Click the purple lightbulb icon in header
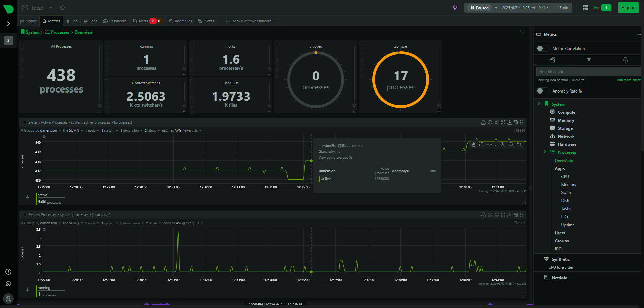 coord(455,8)
